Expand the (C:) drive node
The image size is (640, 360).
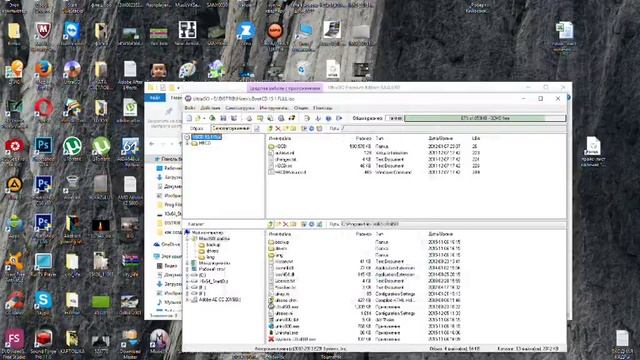(x=188, y=276)
